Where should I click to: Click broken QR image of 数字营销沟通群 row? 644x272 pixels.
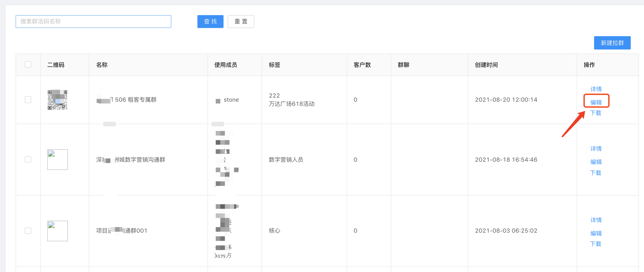point(57,160)
